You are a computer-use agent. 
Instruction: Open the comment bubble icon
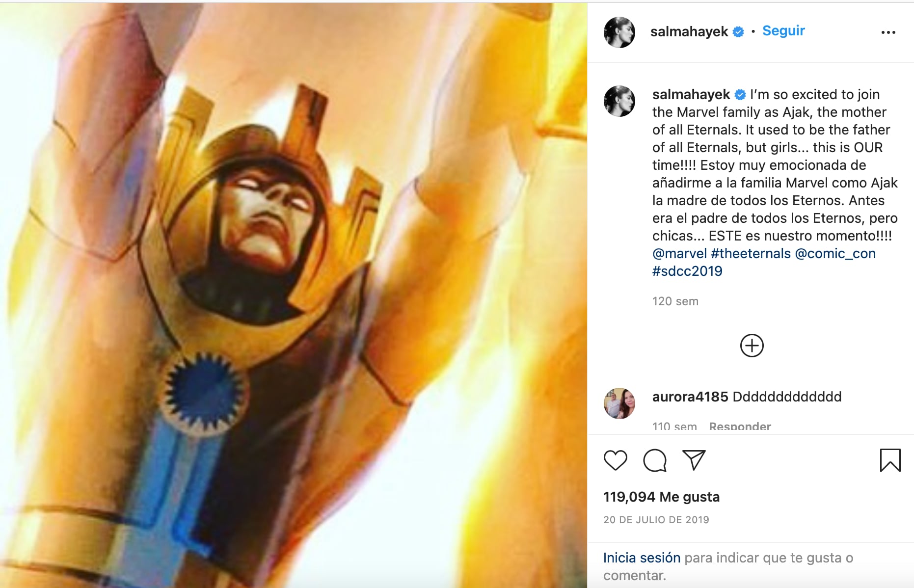[x=655, y=460]
